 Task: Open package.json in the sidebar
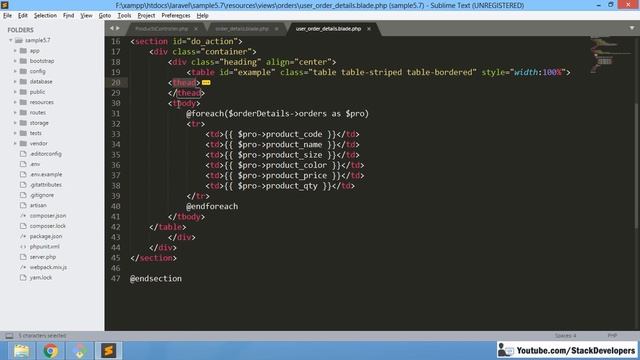tap(46, 236)
